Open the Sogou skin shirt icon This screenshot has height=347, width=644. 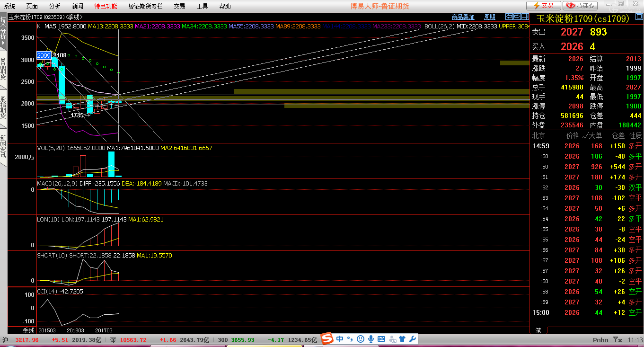click(x=402, y=339)
